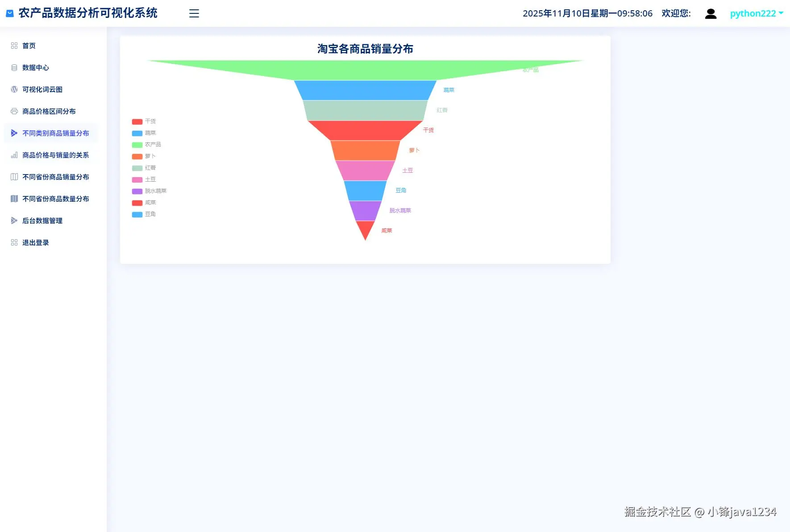The height and width of the screenshot is (532, 790).
Task: Toggle the hamburger menu to collapse sidebar
Action: click(x=194, y=13)
